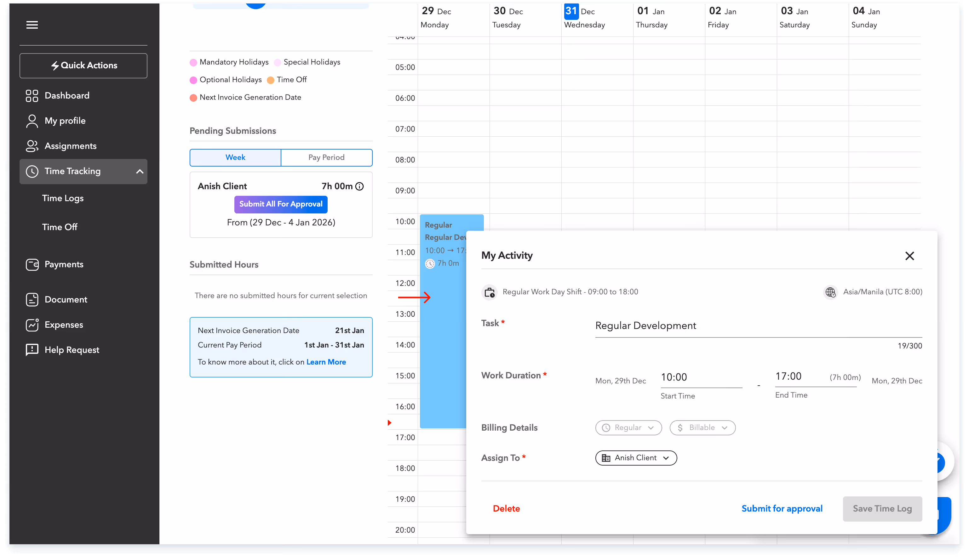
Task: Follow the Learn More link
Action: [x=326, y=362]
